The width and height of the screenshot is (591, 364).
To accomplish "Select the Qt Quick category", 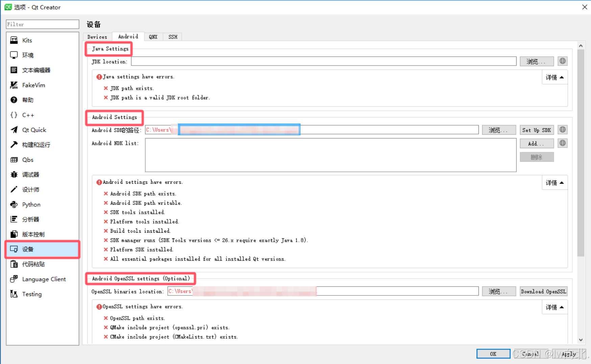I will point(42,130).
